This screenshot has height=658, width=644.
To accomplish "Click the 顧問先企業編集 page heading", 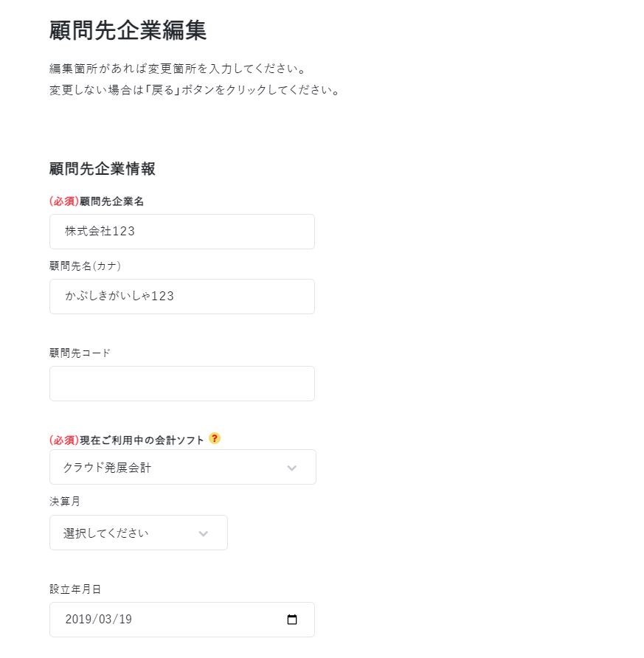I will click(x=128, y=30).
